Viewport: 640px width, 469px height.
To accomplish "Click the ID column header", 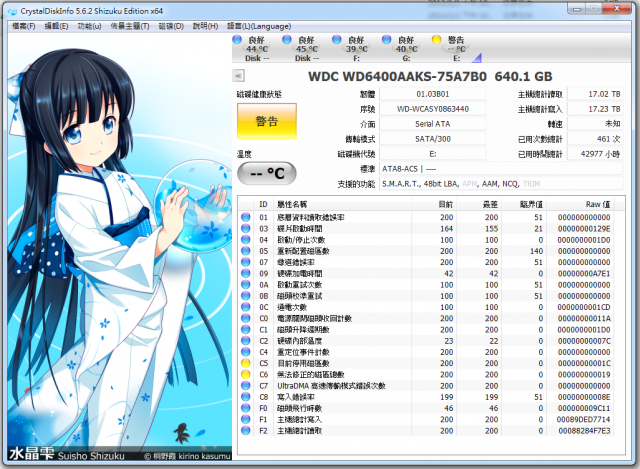I will pyautogui.click(x=263, y=204).
